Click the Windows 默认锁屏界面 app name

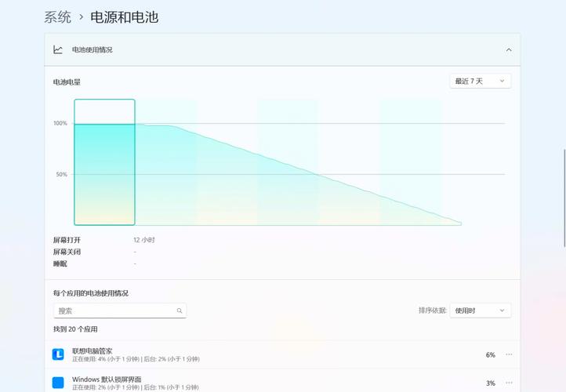click(x=107, y=379)
